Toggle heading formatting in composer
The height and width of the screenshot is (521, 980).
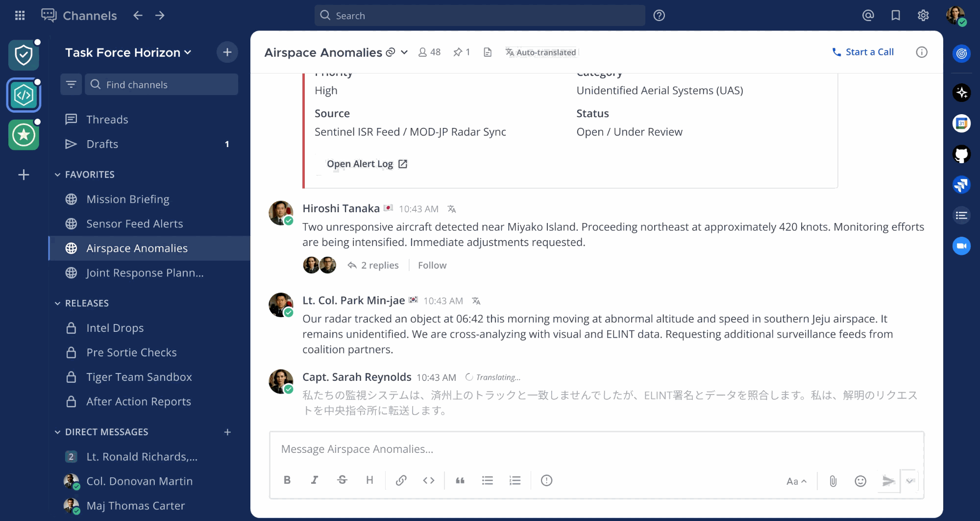coord(369,480)
